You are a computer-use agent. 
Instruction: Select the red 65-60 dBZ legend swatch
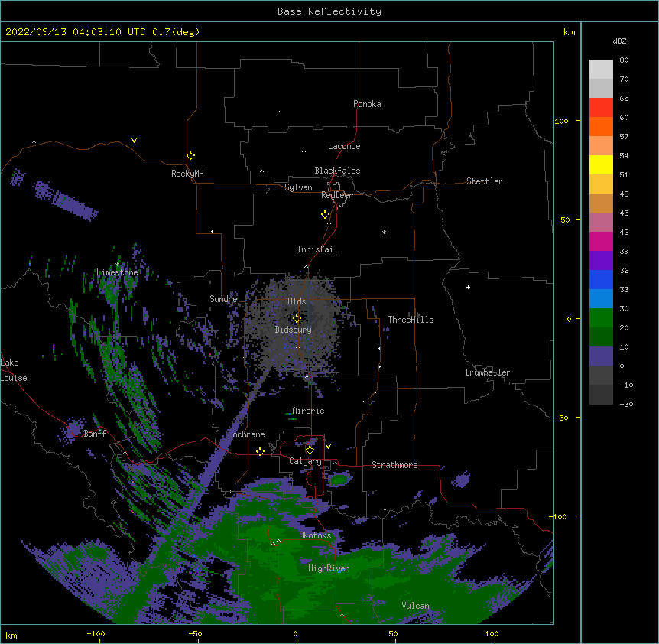(x=601, y=108)
